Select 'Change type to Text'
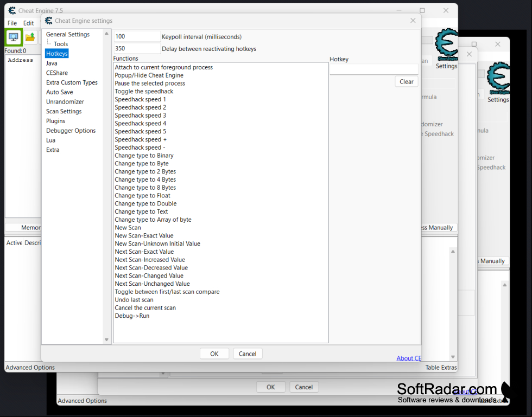 click(141, 212)
